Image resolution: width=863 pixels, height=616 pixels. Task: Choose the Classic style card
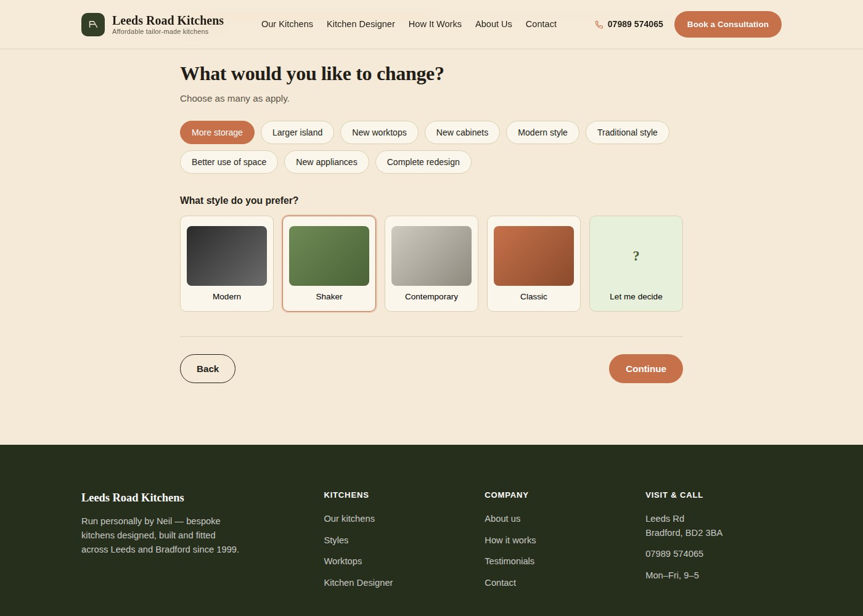(534, 264)
